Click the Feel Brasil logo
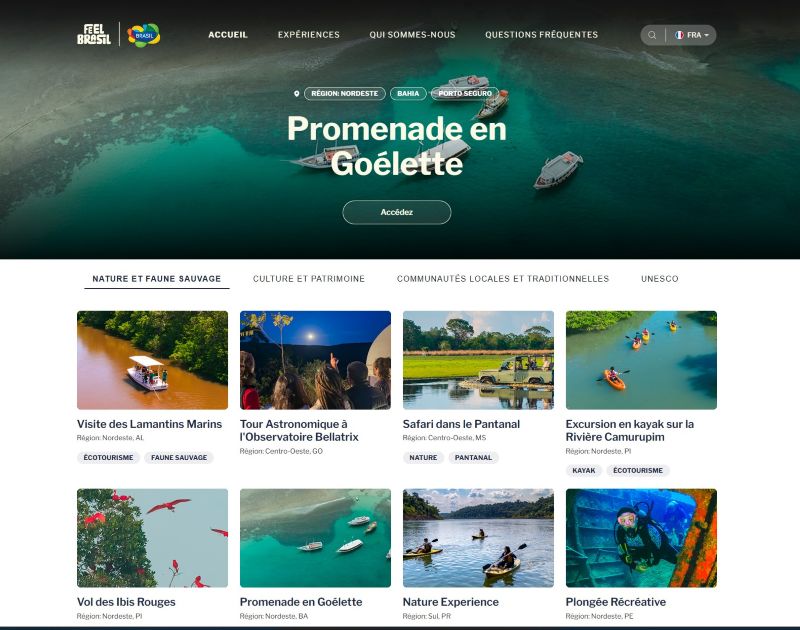Image resolution: width=800 pixels, height=630 pixels. pos(94,35)
